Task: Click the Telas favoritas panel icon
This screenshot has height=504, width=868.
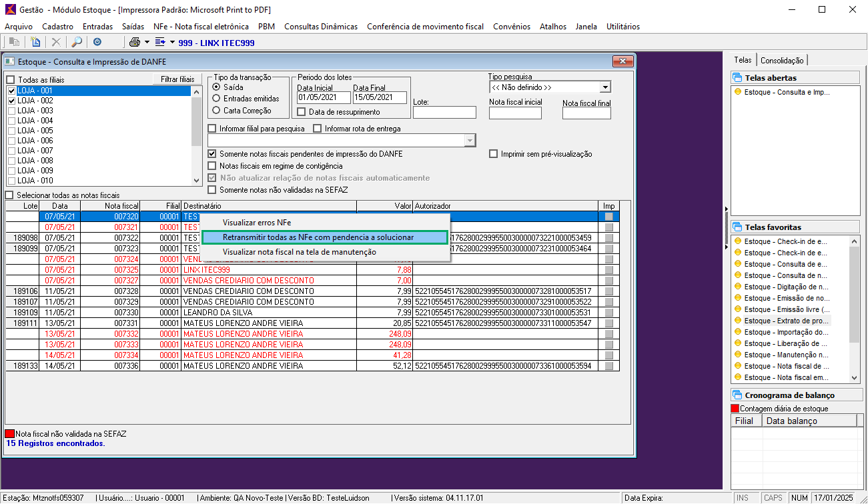Action: pyautogui.click(x=737, y=227)
